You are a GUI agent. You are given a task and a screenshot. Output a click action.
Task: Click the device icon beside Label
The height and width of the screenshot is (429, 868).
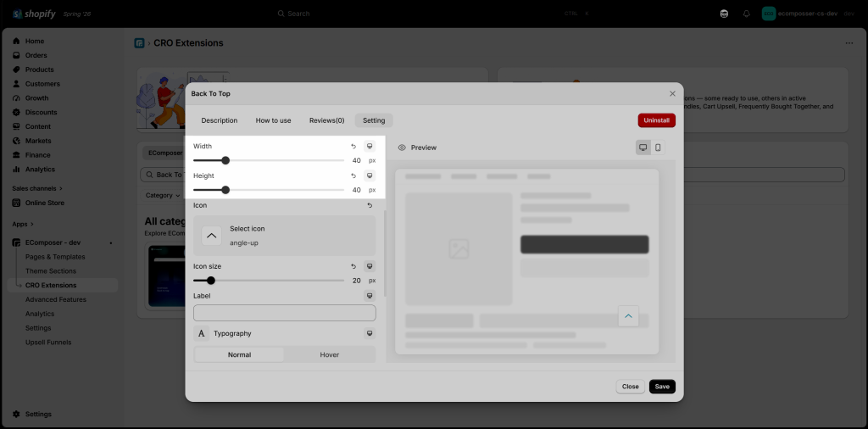(x=370, y=296)
